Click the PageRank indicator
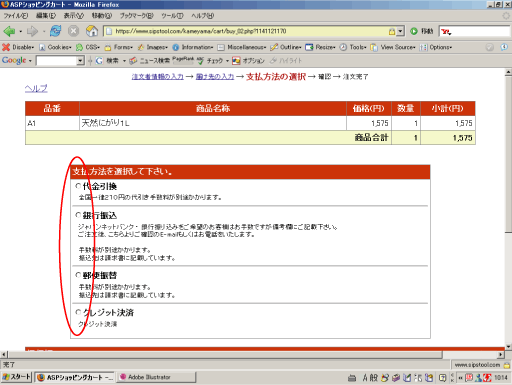The height and width of the screenshot is (385, 512). click(183, 59)
